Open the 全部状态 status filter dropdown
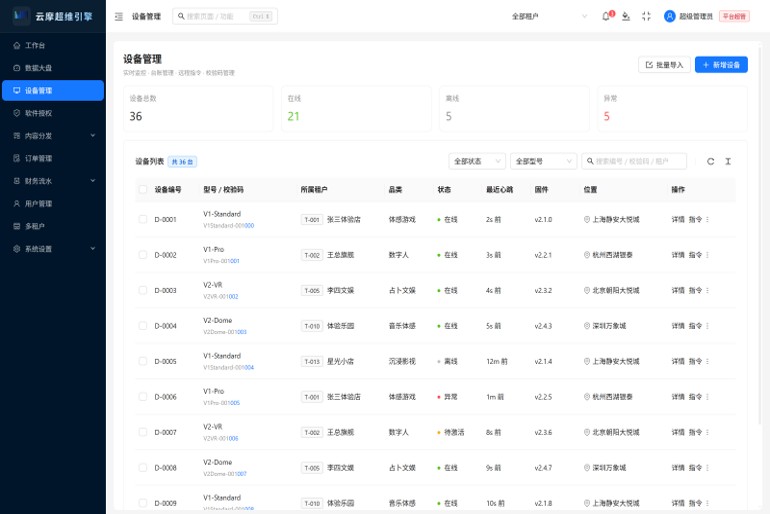The height and width of the screenshot is (514, 770). point(477,162)
